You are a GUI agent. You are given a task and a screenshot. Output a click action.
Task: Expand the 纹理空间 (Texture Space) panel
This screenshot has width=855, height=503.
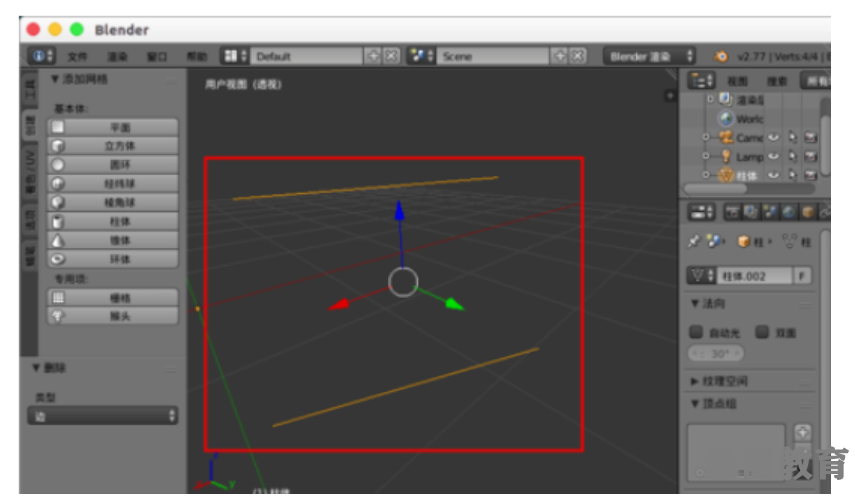tap(695, 381)
